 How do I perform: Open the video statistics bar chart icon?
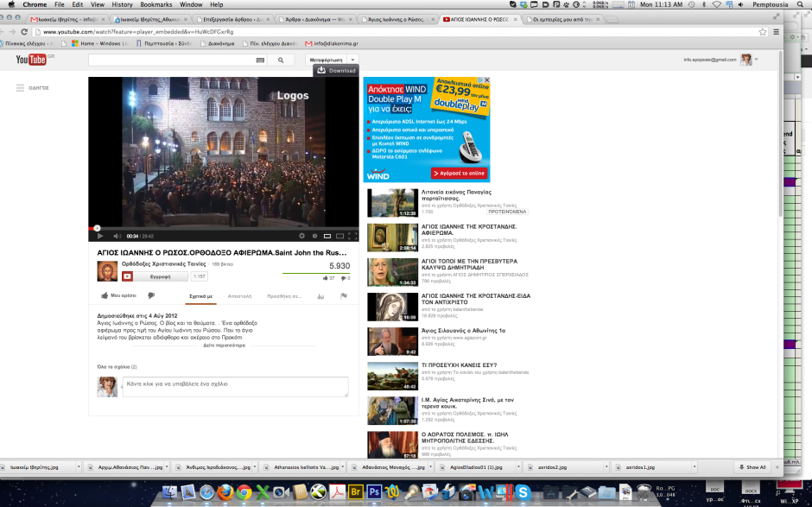pyautogui.click(x=320, y=295)
